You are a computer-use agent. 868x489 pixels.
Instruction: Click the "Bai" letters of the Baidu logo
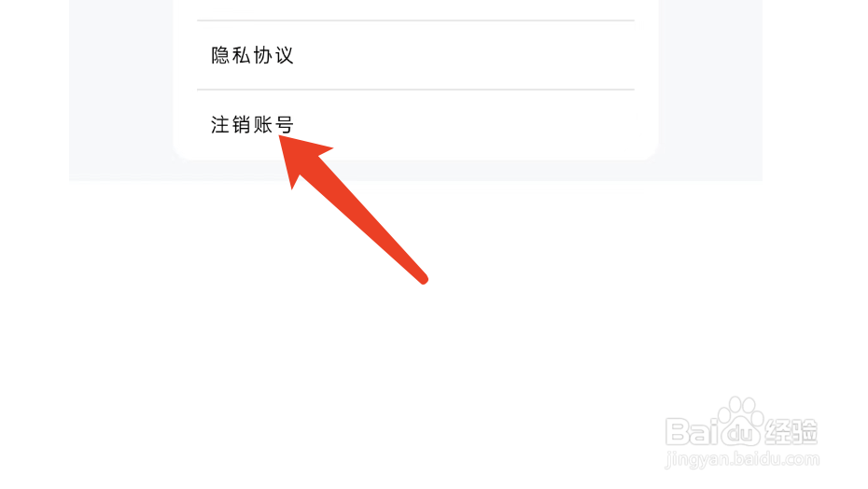click(691, 431)
